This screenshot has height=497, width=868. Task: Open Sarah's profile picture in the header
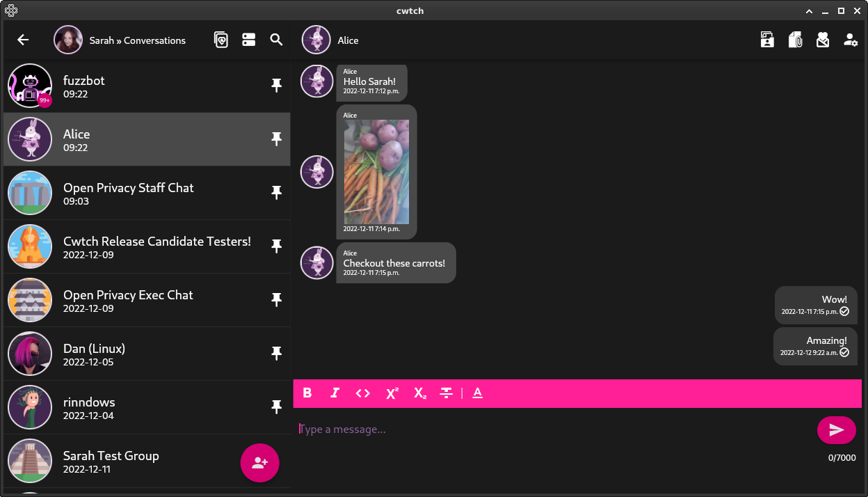[68, 40]
